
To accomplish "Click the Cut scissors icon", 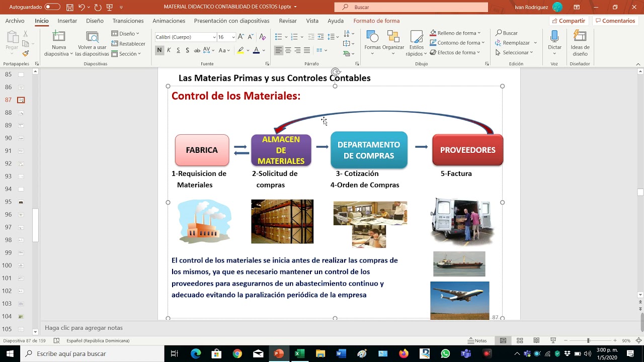I will click(26, 34).
